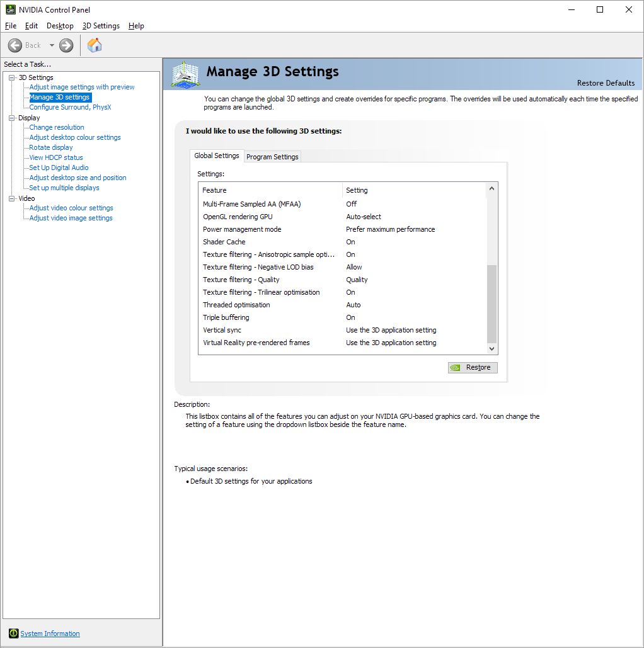The image size is (644, 648).
Task: Select Adjust desktop size and position
Action: [x=78, y=178]
